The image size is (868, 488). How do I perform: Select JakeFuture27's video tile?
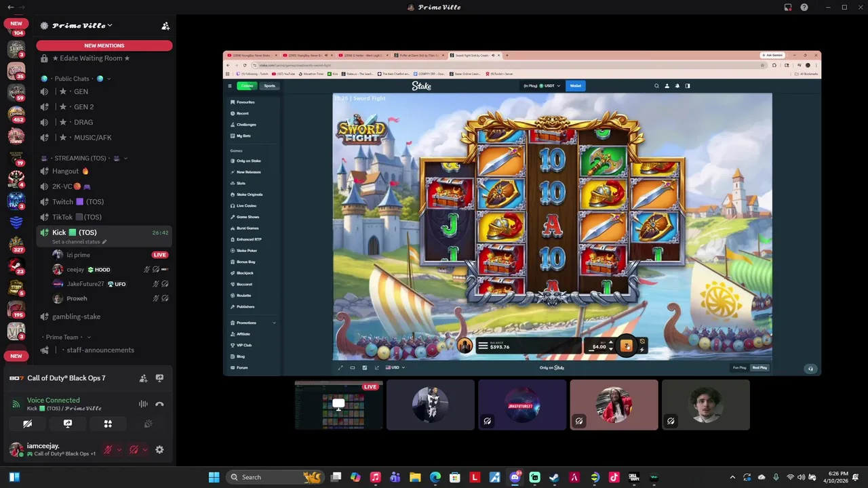(x=522, y=405)
